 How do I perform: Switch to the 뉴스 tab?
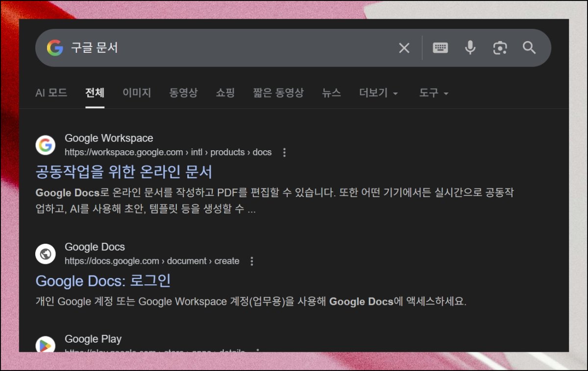point(331,93)
